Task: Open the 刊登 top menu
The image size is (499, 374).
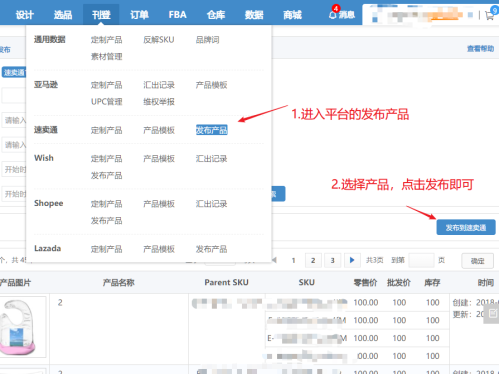Action: tap(101, 15)
